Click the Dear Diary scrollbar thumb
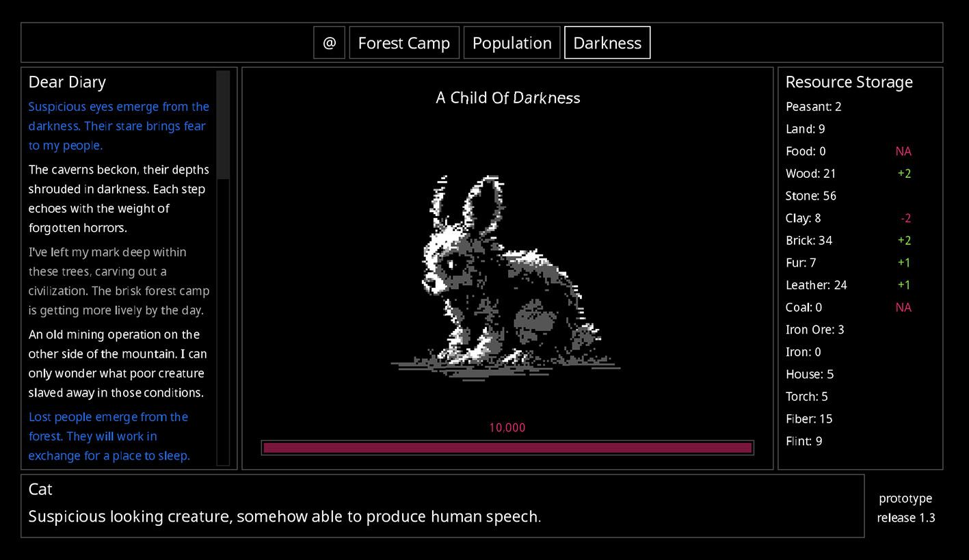This screenshot has height=560, width=969. (223, 124)
